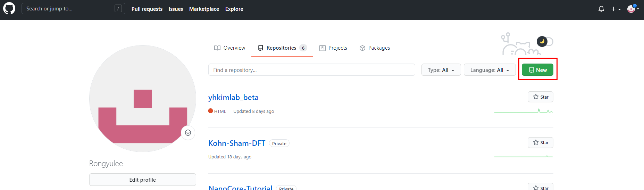This screenshot has height=190, width=644.
Task: Focus the Find a repository field
Action: (311, 70)
